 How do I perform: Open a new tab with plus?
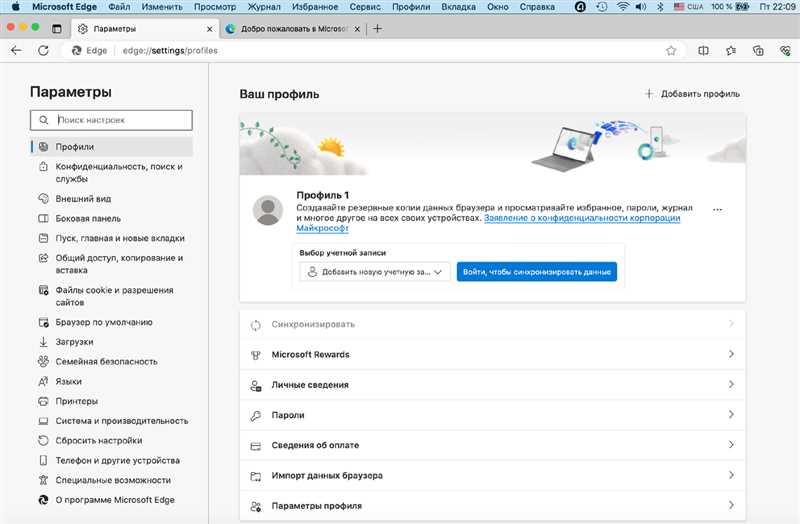coord(377,29)
